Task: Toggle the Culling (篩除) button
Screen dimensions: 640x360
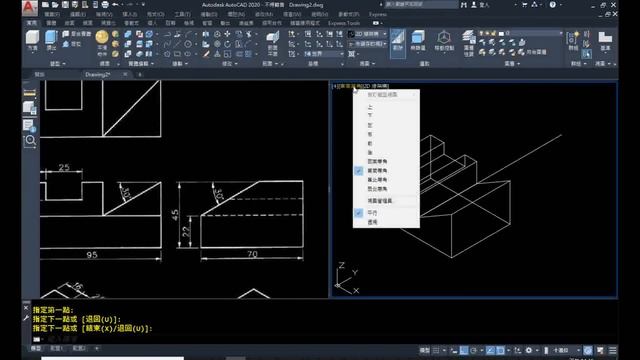Action: [398, 43]
